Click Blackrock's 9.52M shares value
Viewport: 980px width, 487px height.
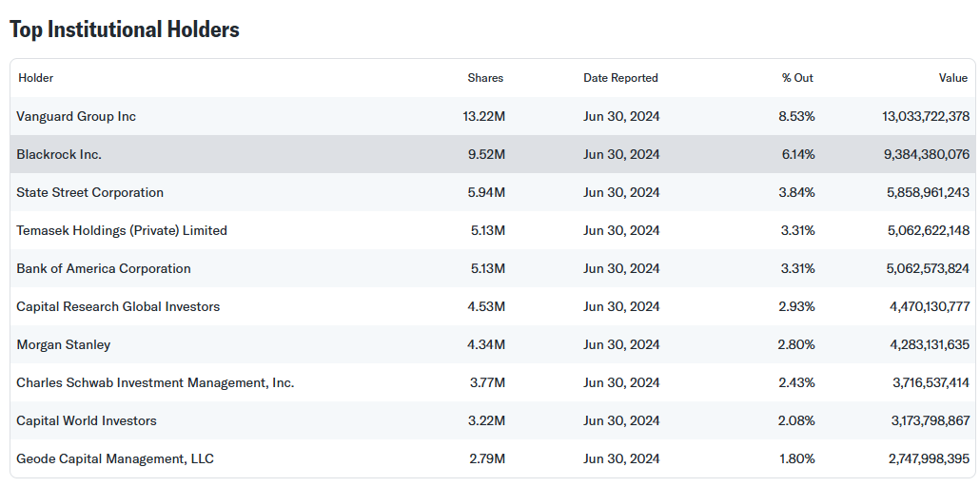(486, 154)
